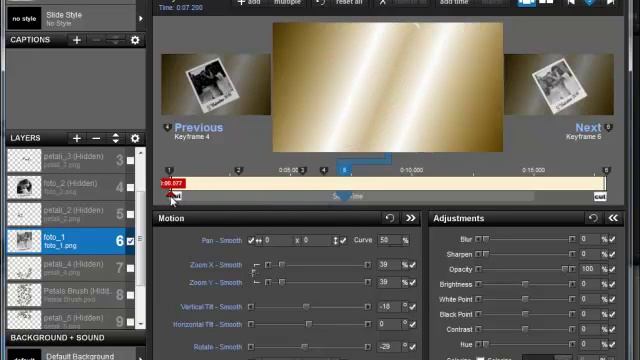Image resolution: width=640 pixels, height=360 pixels.
Task: Copy Adjustments backward with double left arrow
Action: pos(613,218)
